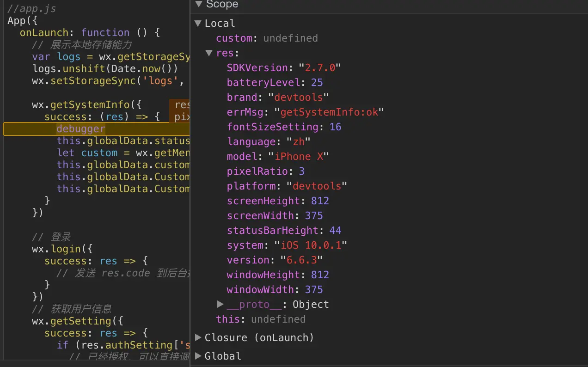588x367 pixels.
Task: Select the batteryLevel: 25 property
Action: point(275,82)
